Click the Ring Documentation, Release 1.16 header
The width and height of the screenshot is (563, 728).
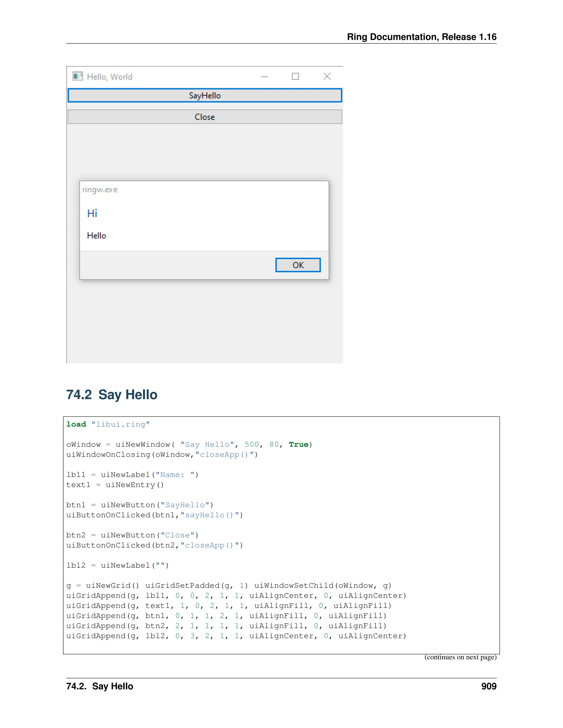(422, 37)
